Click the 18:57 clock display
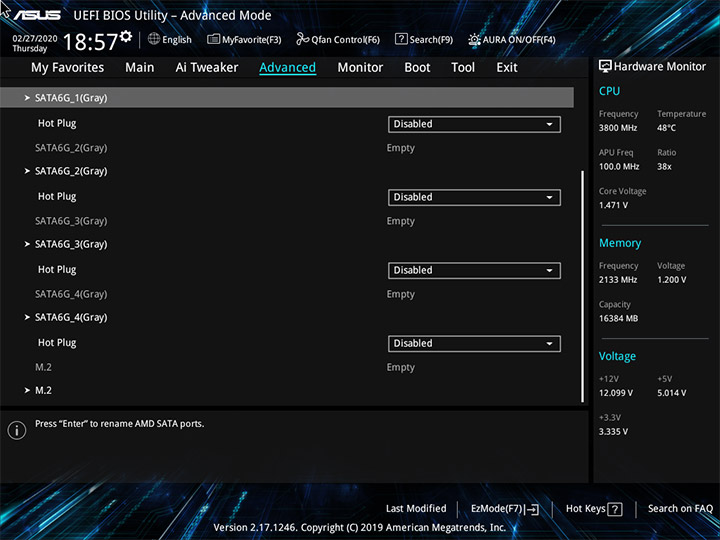Image resolution: width=720 pixels, height=540 pixels. pyautogui.click(x=90, y=42)
